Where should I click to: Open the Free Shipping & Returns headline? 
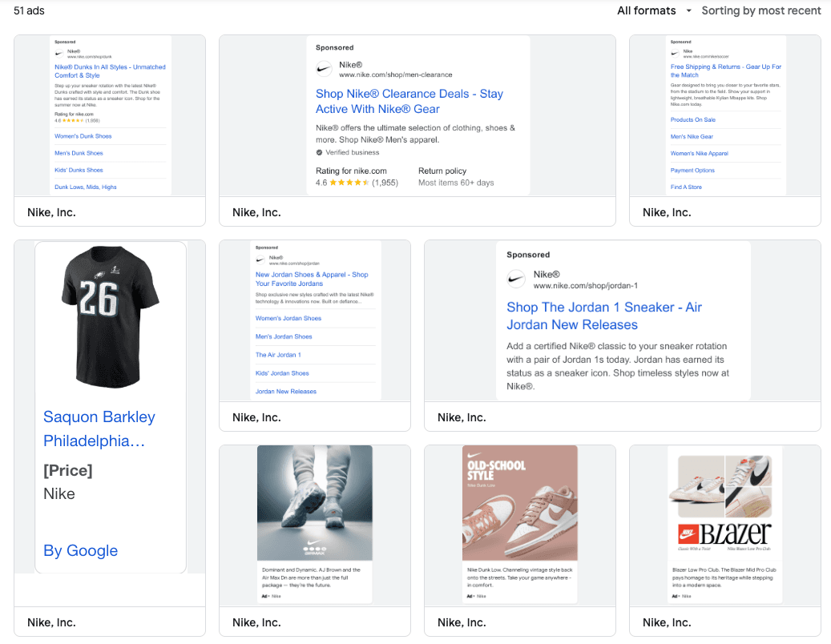pos(725,71)
